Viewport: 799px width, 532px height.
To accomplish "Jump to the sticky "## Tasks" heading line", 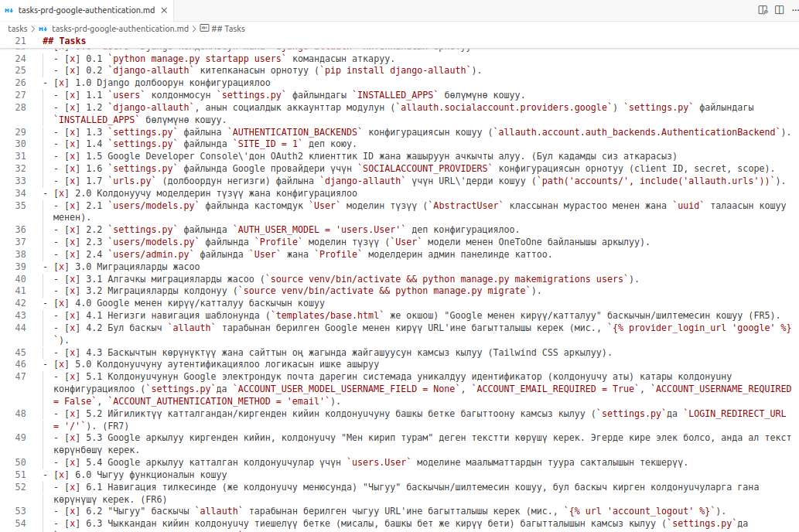I will pos(64,41).
